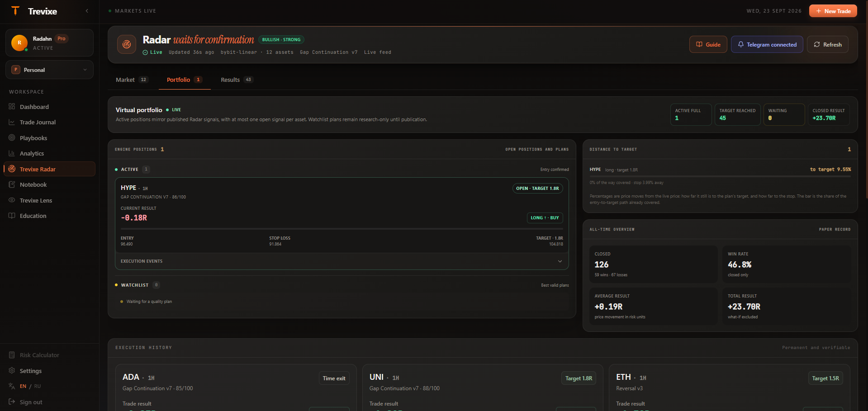The height and width of the screenshot is (411, 868).
Task: Click the Waiting stat card
Action: click(784, 114)
